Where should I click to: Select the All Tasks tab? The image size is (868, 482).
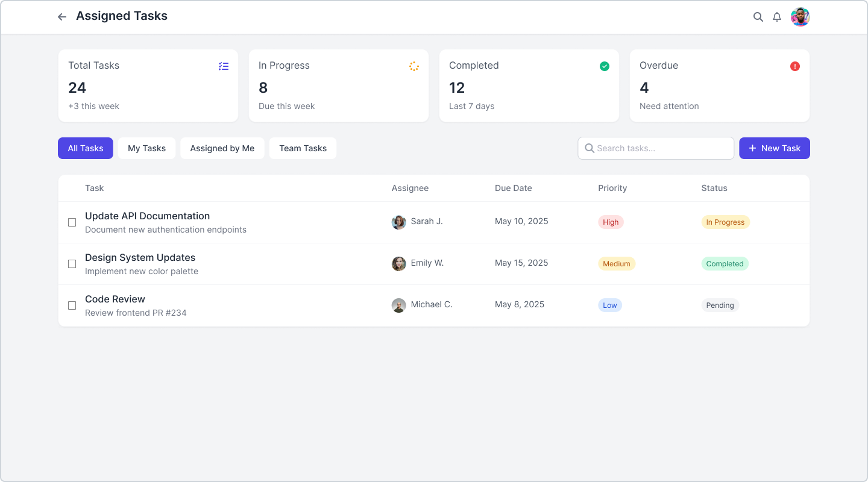[86, 148]
